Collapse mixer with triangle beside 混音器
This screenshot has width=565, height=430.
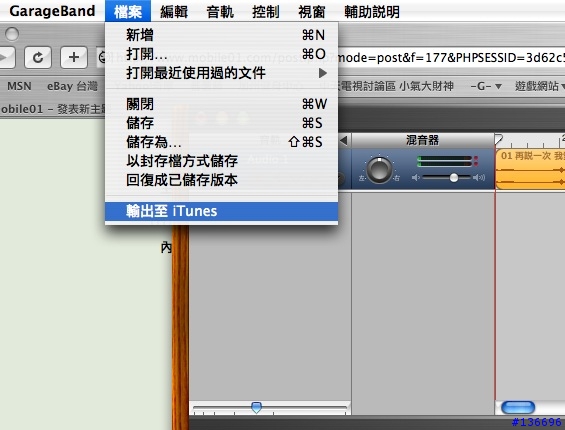click(344, 140)
